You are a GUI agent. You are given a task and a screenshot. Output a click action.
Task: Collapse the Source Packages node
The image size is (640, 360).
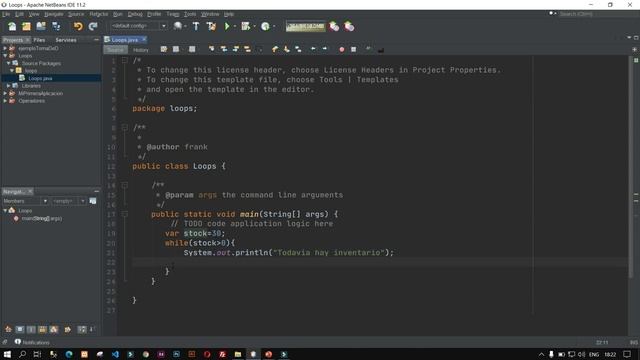(x=9, y=63)
